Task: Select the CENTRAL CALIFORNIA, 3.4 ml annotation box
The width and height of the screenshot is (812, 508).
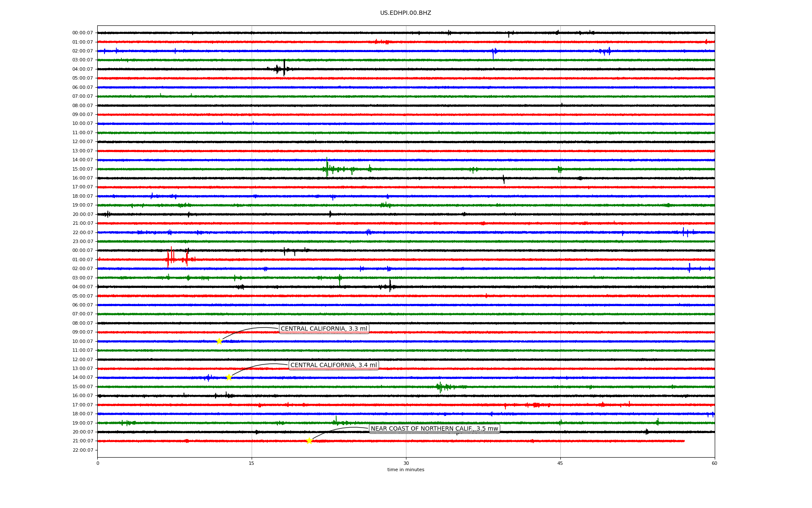Action: point(334,365)
